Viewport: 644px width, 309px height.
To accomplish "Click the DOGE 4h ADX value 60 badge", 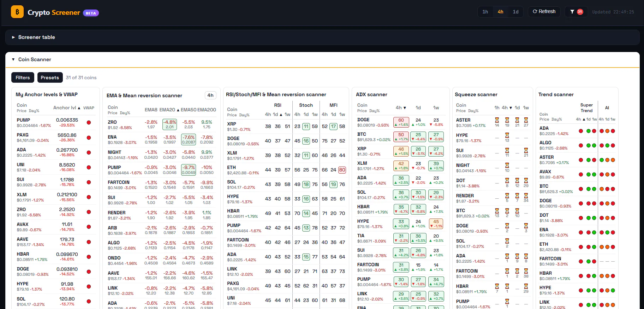I will (401, 122).
